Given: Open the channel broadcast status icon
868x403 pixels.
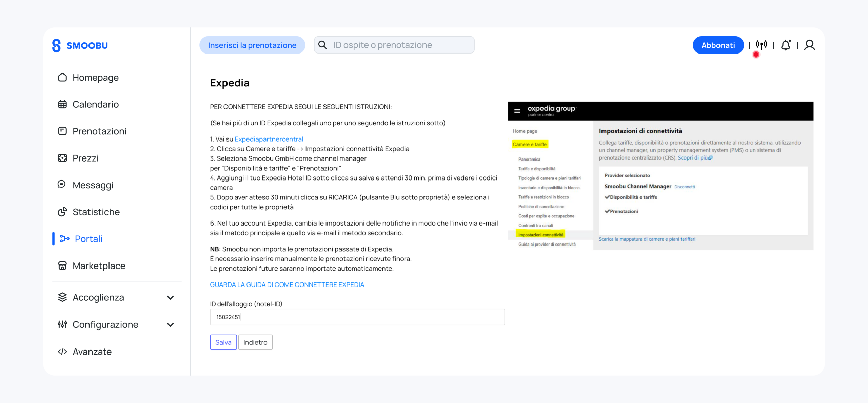Looking at the screenshot, I should 762,45.
